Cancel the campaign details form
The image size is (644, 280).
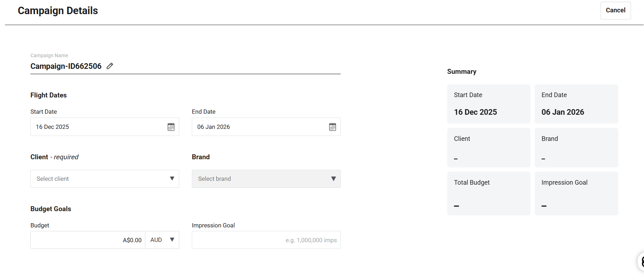pyautogui.click(x=615, y=11)
